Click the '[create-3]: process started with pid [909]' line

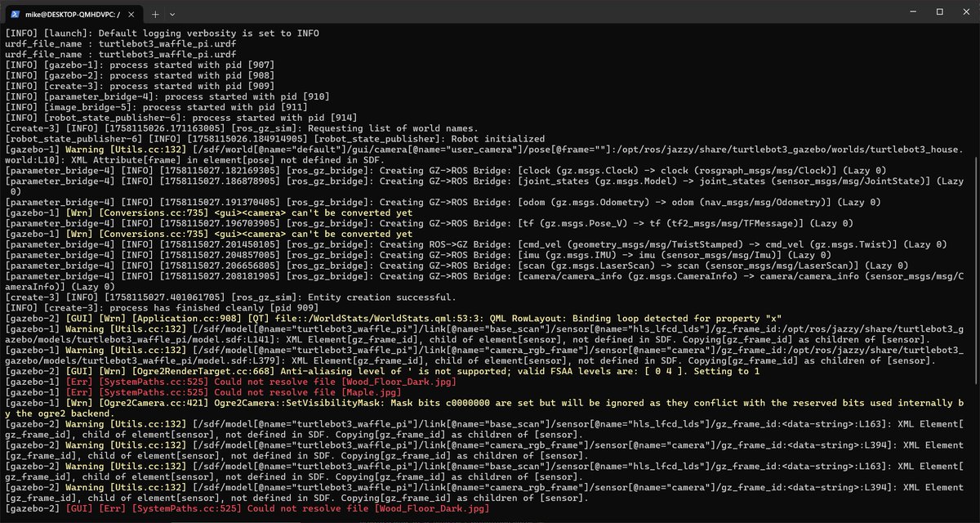(140, 86)
